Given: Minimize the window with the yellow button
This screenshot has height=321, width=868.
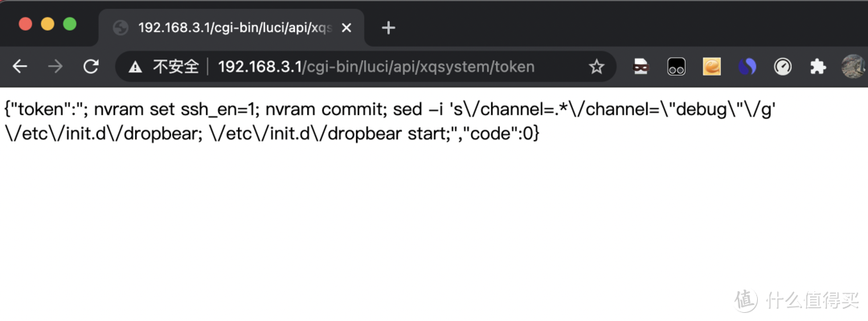Looking at the screenshot, I should [47, 24].
